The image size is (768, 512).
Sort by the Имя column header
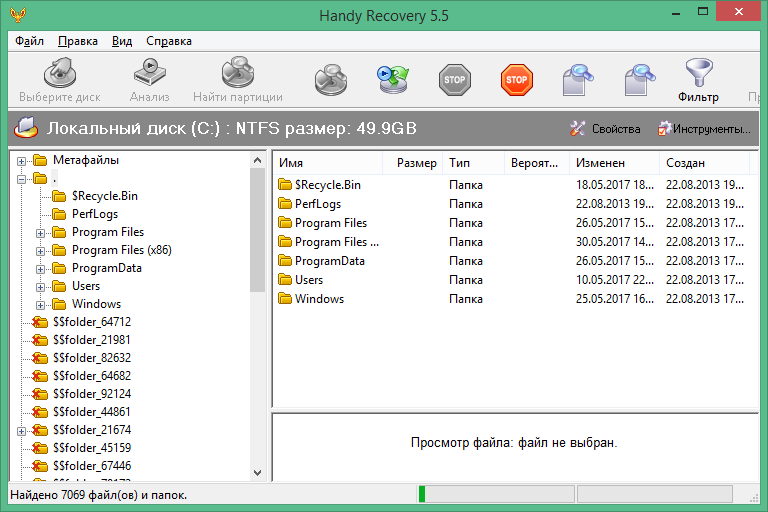327,163
